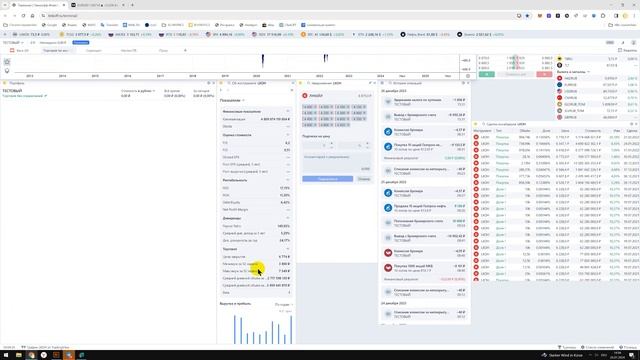
Task: Click back arrow in instrument info widget
Action: click(221, 90)
